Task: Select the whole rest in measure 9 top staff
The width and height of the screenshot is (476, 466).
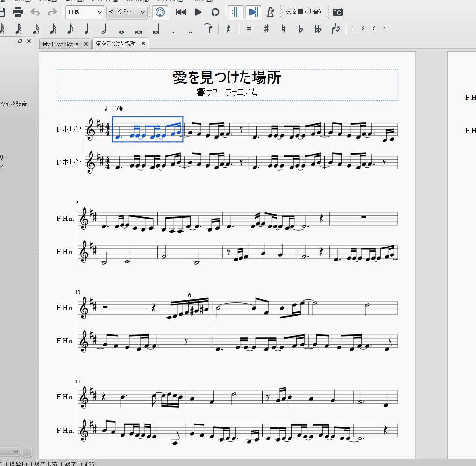Action: pyautogui.click(x=363, y=217)
